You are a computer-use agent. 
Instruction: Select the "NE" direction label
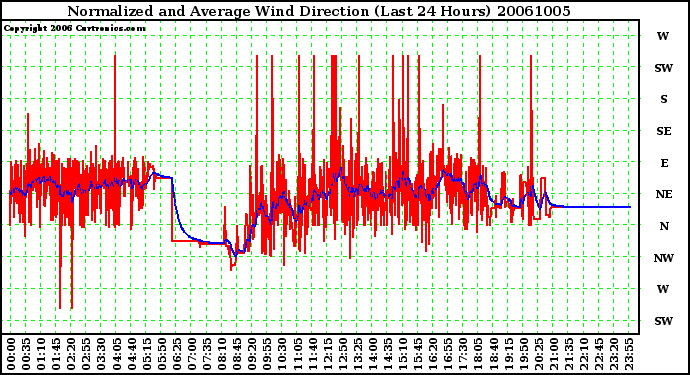[664, 194]
